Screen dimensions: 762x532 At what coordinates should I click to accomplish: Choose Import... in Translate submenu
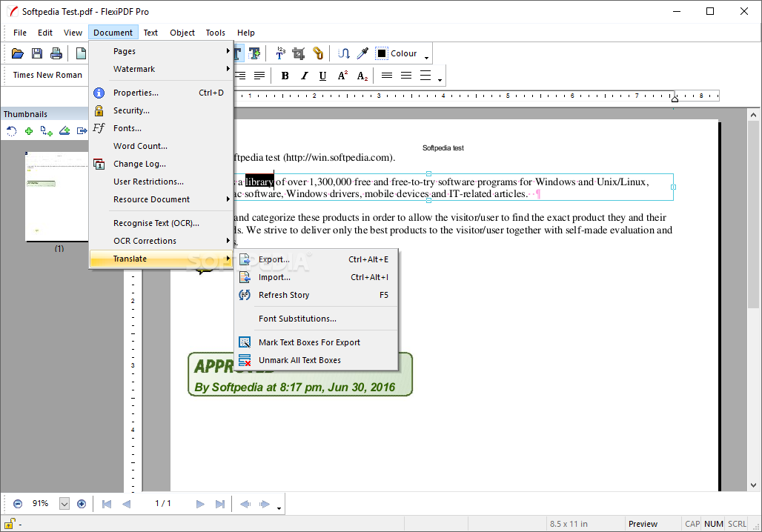[x=317, y=277]
